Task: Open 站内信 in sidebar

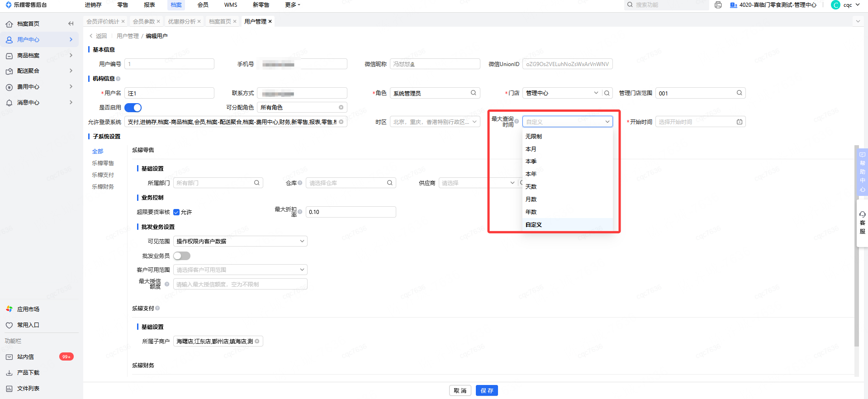Action: pyautogui.click(x=25, y=357)
